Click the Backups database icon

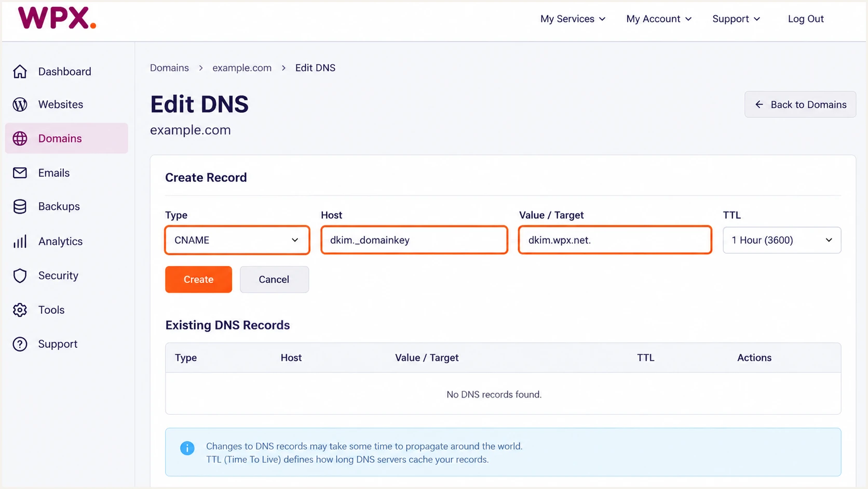20,206
